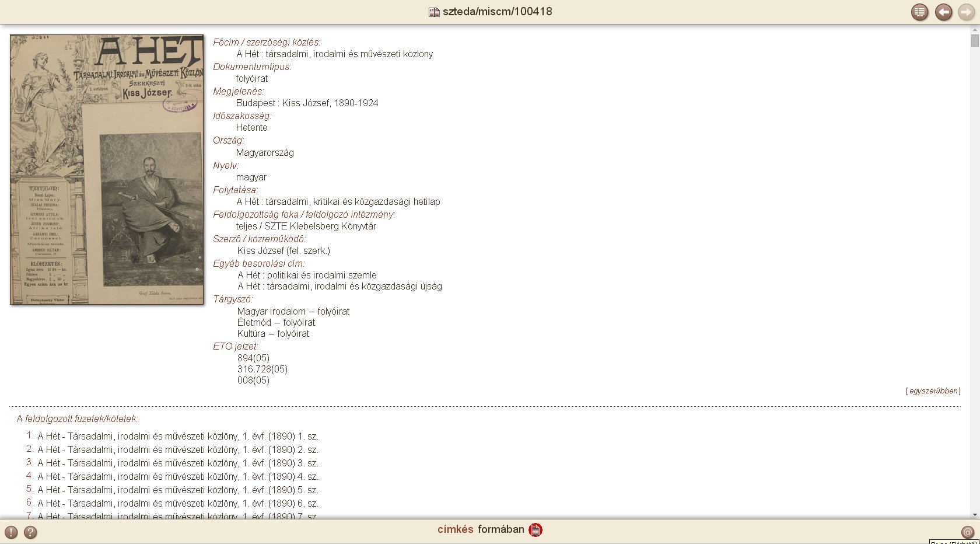The width and height of the screenshot is (980, 544).
Task: Open issue '1. évf. (1890) 2. sz.'
Action: (x=178, y=449)
